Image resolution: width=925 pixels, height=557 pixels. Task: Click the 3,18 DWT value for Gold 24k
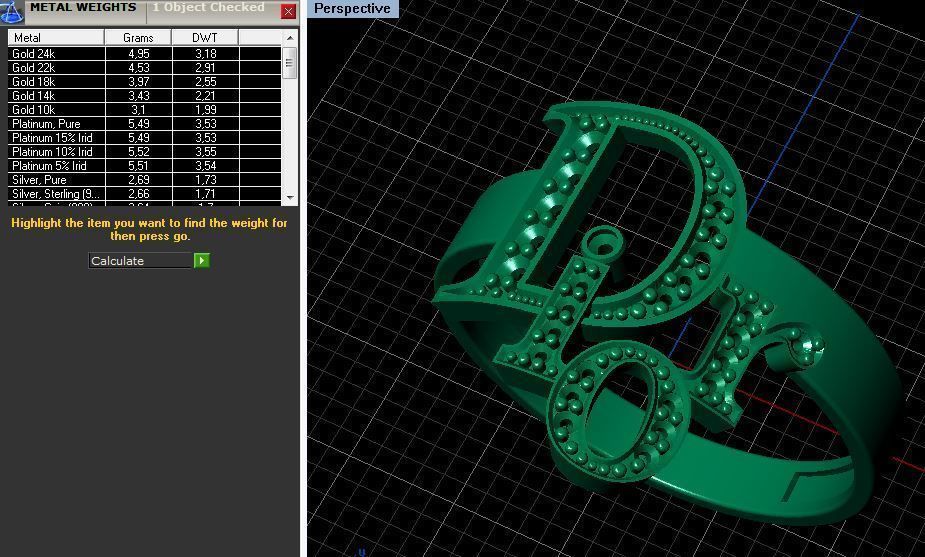[x=206, y=54]
